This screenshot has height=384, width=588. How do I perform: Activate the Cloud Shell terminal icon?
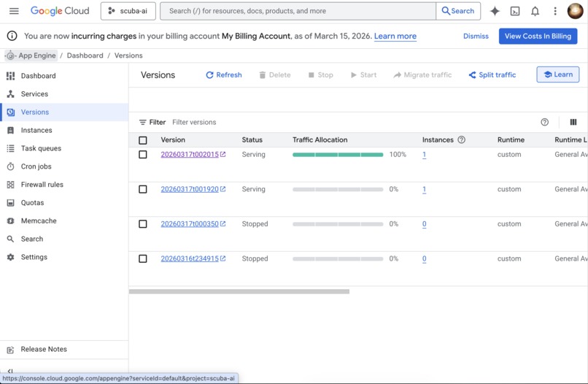coord(515,11)
